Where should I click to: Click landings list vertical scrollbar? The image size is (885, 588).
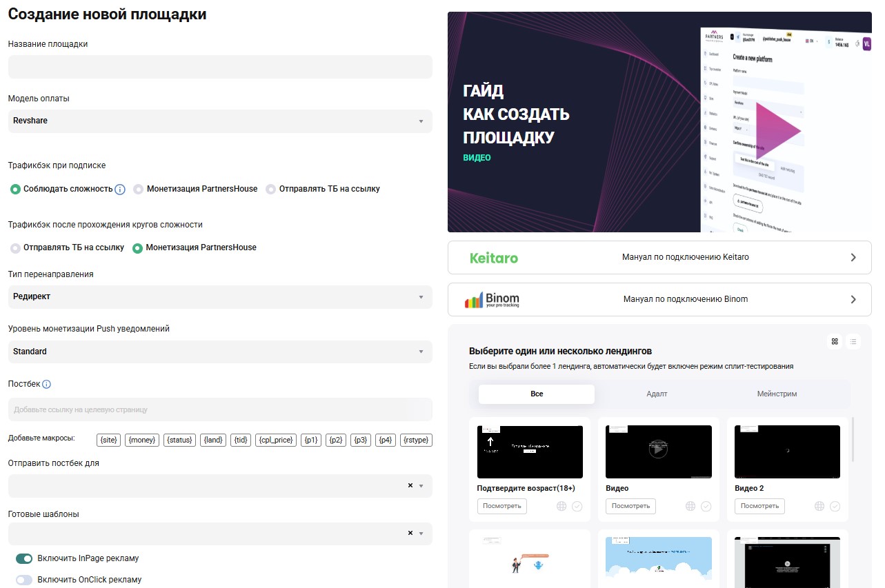tap(853, 439)
